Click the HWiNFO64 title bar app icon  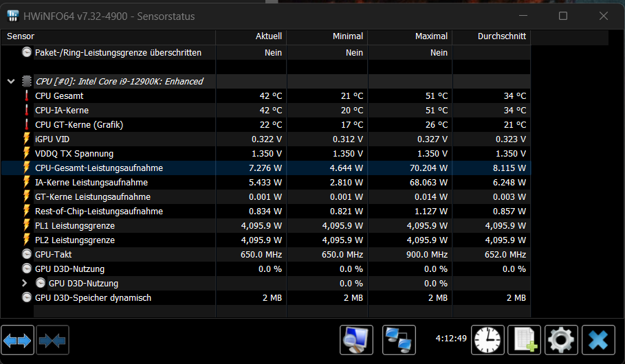(13, 16)
